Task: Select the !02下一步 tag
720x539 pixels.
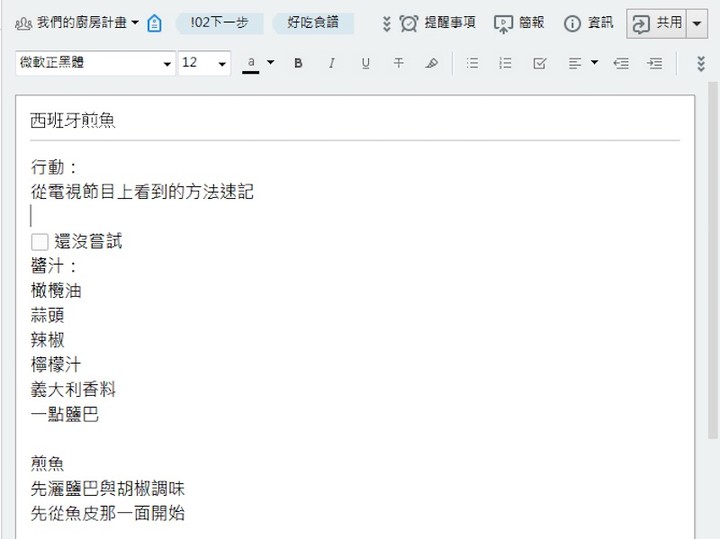Action: click(219, 23)
